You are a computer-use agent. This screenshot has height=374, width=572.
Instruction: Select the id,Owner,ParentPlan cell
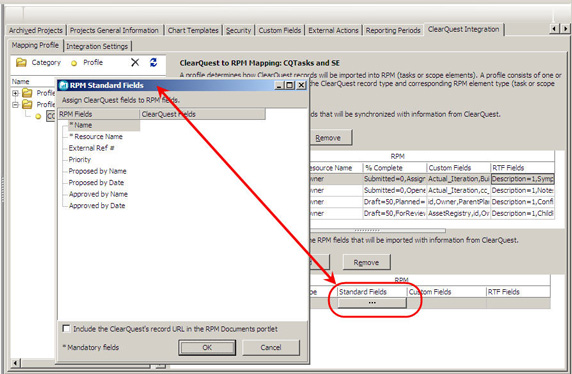coord(458,202)
